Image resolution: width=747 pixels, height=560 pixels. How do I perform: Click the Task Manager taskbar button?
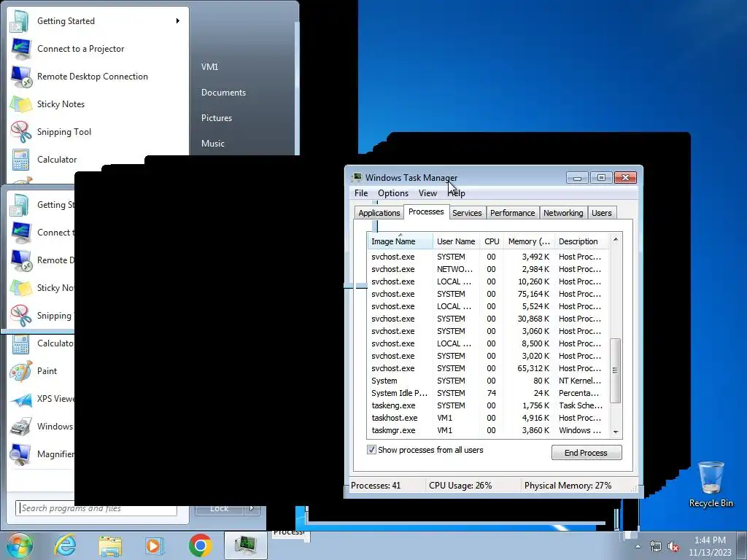(245, 545)
